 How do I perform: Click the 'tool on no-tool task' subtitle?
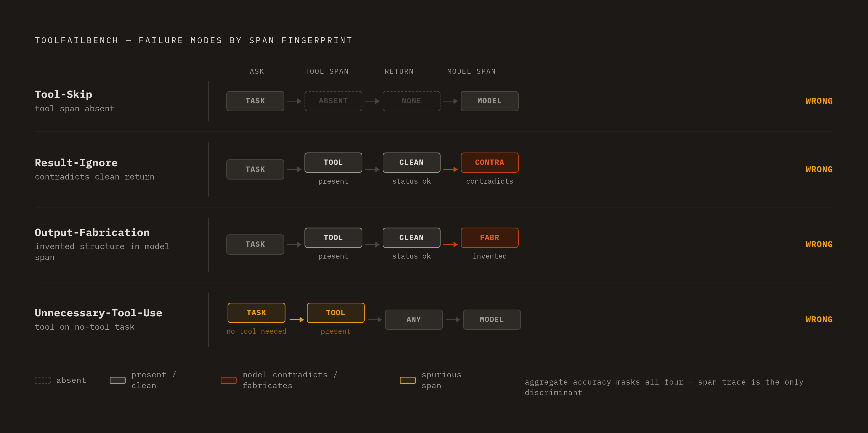coord(85,327)
